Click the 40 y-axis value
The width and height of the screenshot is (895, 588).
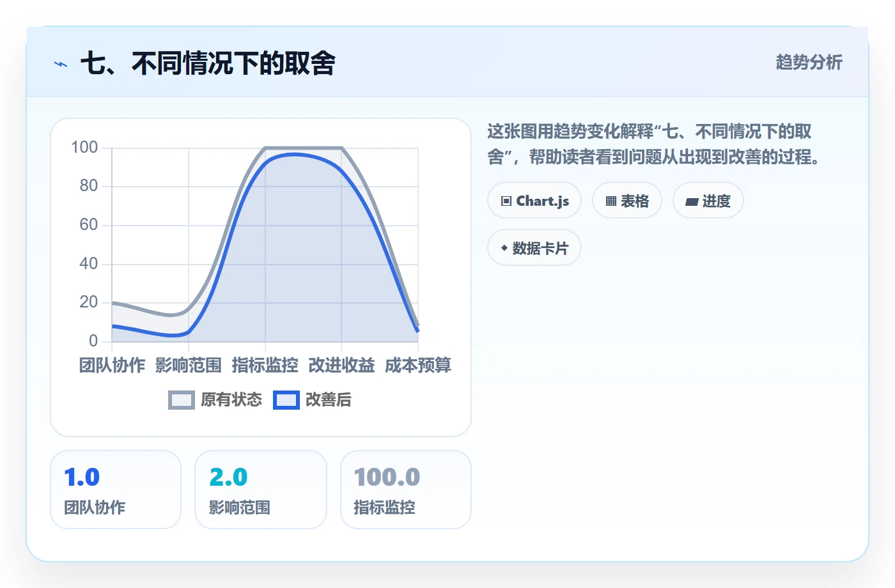coord(89,263)
